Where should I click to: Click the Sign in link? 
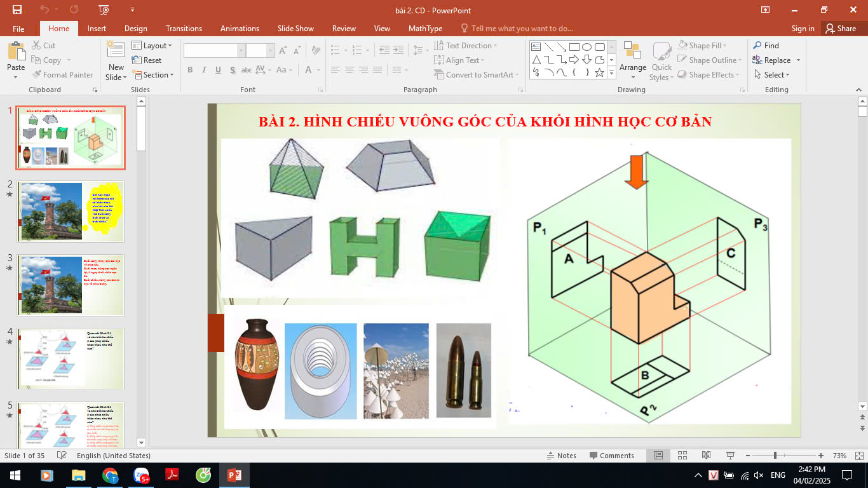(x=803, y=29)
